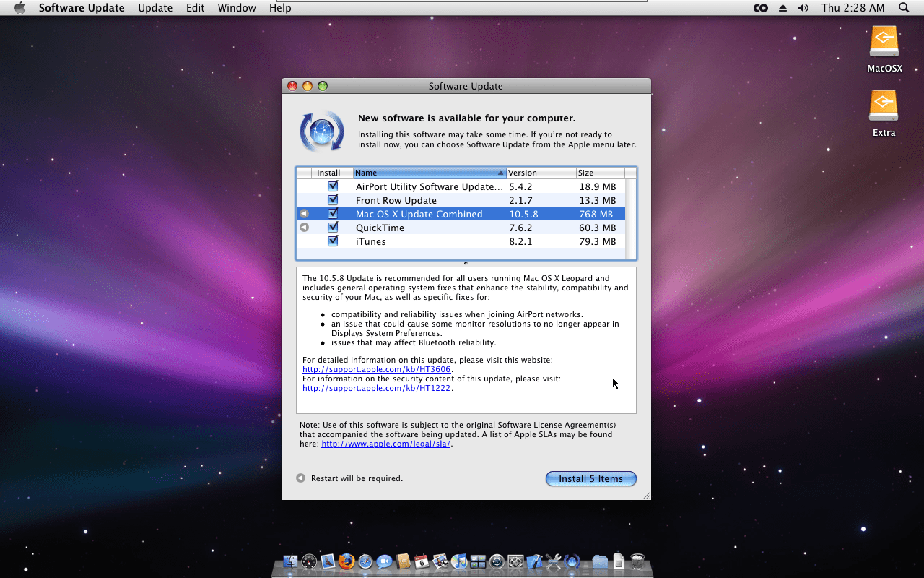Uncheck the iTunes install checkbox

click(x=333, y=241)
